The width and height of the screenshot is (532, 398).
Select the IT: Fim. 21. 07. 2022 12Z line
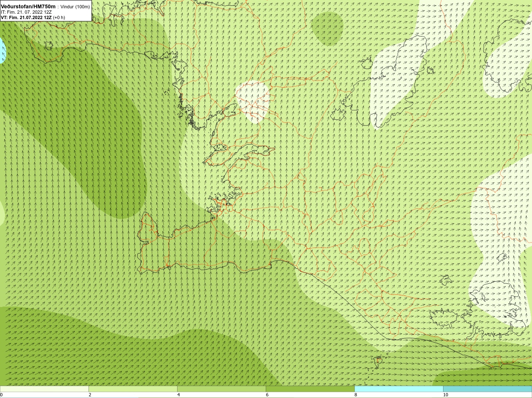(x=26, y=12)
